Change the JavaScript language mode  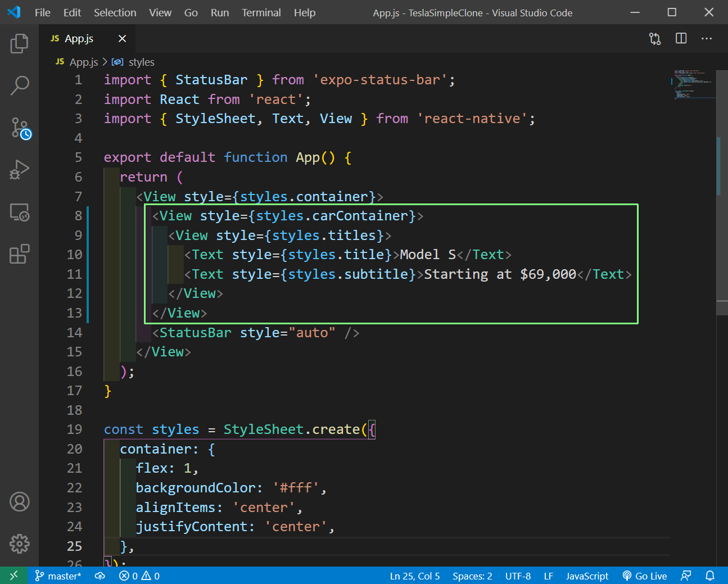pos(587,576)
